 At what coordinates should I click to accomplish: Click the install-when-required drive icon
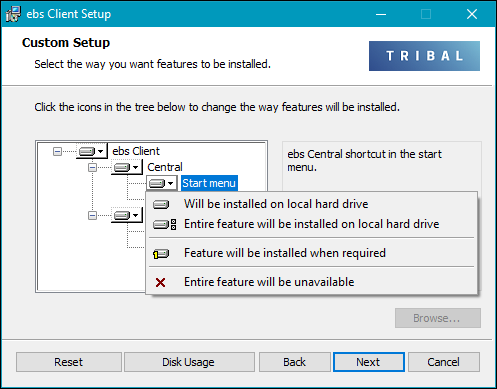tap(161, 254)
